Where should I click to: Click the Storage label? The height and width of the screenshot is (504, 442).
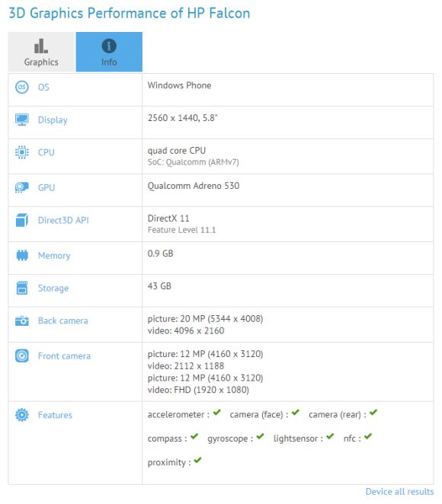53,289
